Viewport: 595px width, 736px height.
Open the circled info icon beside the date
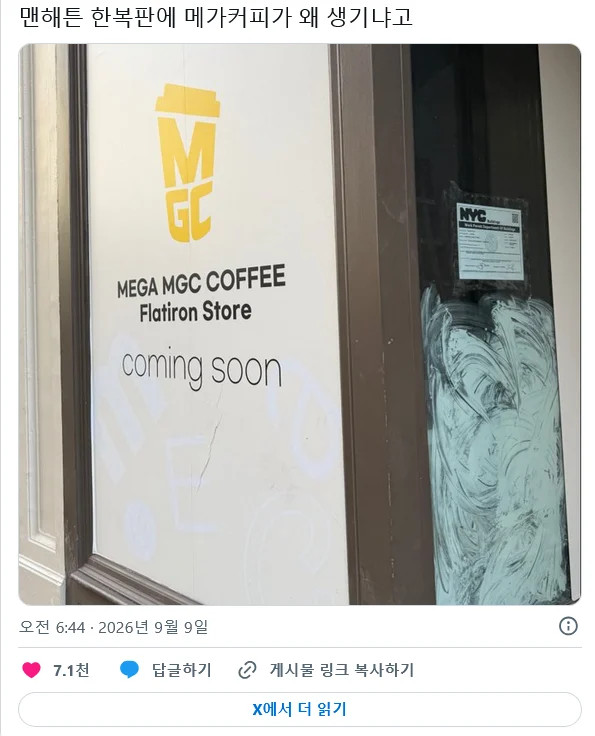[568, 626]
